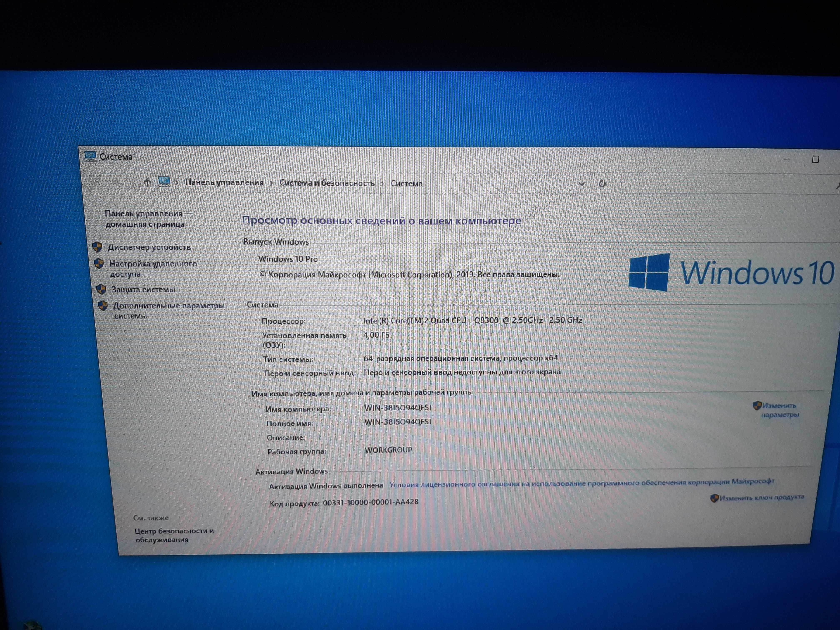Maximize the Система window

coord(815,159)
